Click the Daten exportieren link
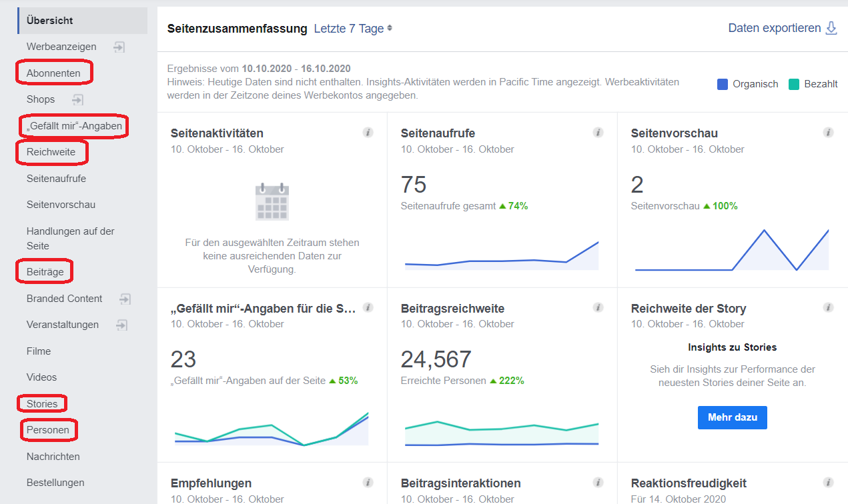848x504 pixels. 774,28
